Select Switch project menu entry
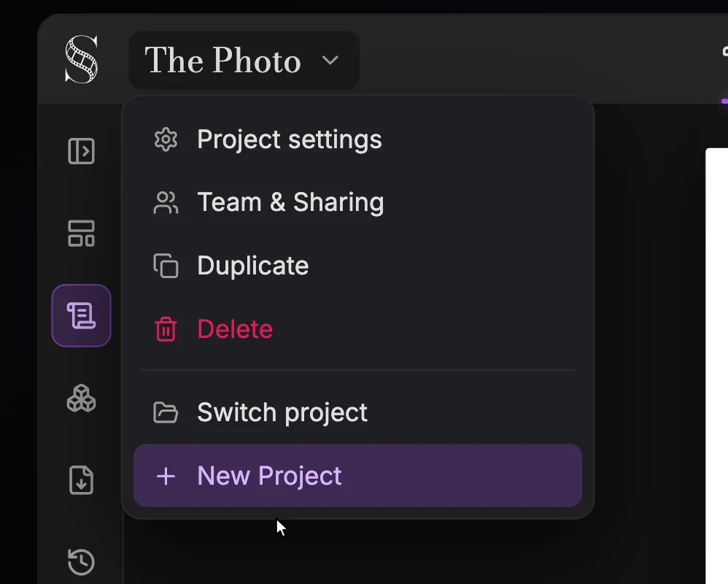The width and height of the screenshot is (728, 584). 357,412
